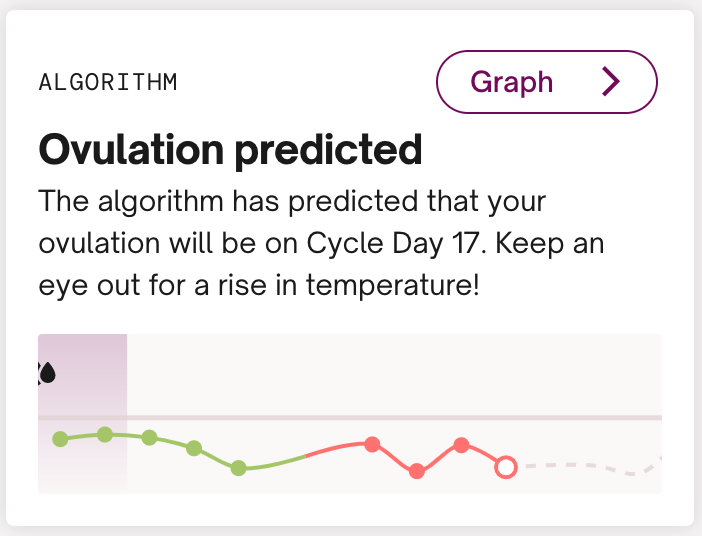Viewport: 702px width, 536px height.
Task: Click the menstruation blood drop icon
Action: click(47, 373)
